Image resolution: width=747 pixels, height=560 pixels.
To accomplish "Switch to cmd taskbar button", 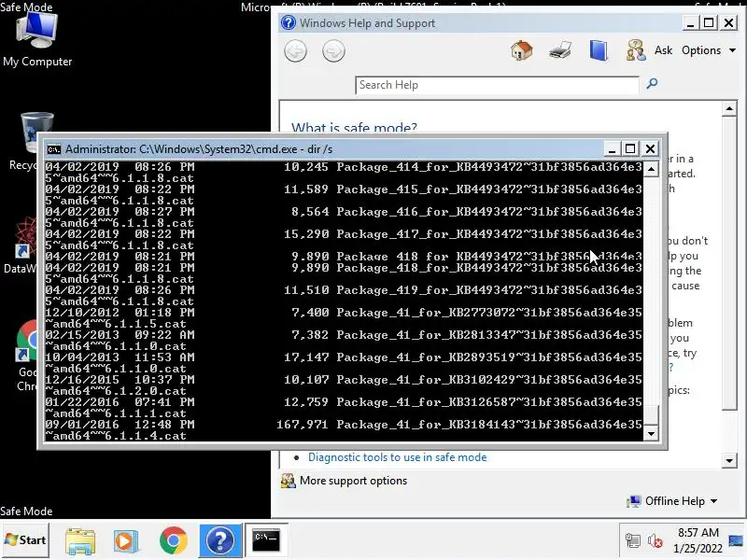I will coord(266,540).
